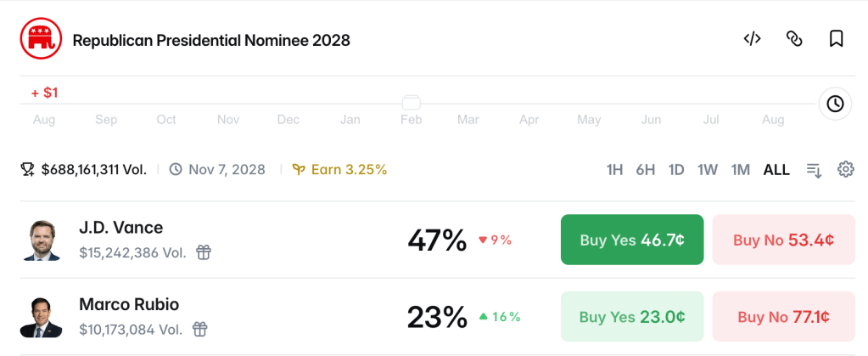Click gift icon next to Marco Rubio volume
868x356 pixels.
(x=200, y=330)
